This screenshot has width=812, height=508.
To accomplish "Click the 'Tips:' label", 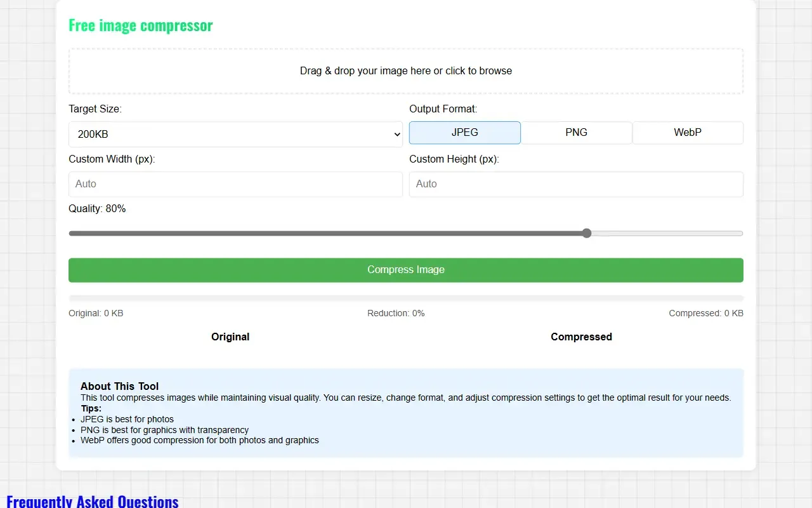I will [x=91, y=408].
